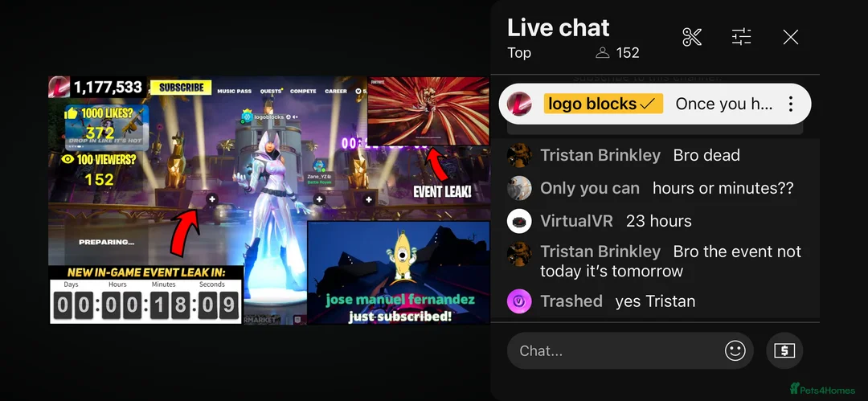Open the chat filter settings sliders icon
The height and width of the screenshot is (401, 868).
(741, 37)
